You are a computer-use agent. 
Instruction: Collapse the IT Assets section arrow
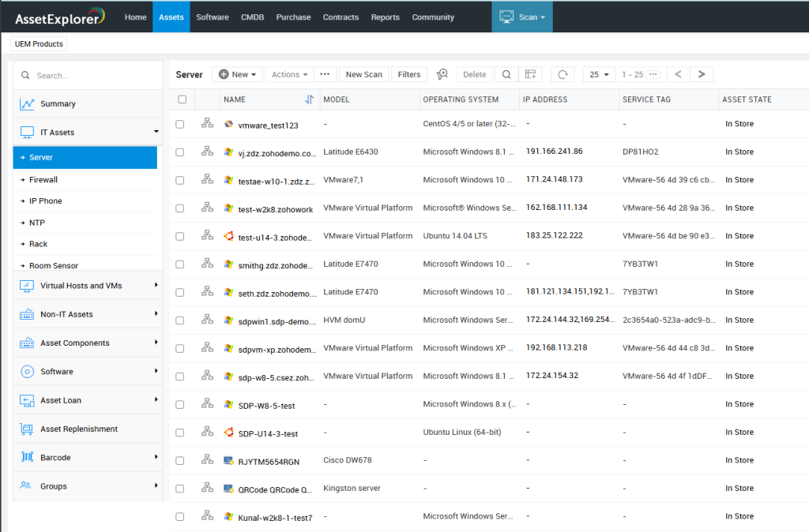point(156,132)
